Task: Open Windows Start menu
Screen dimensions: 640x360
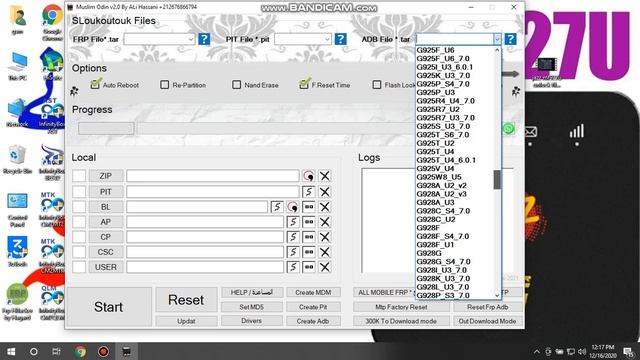Action: [11, 351]
